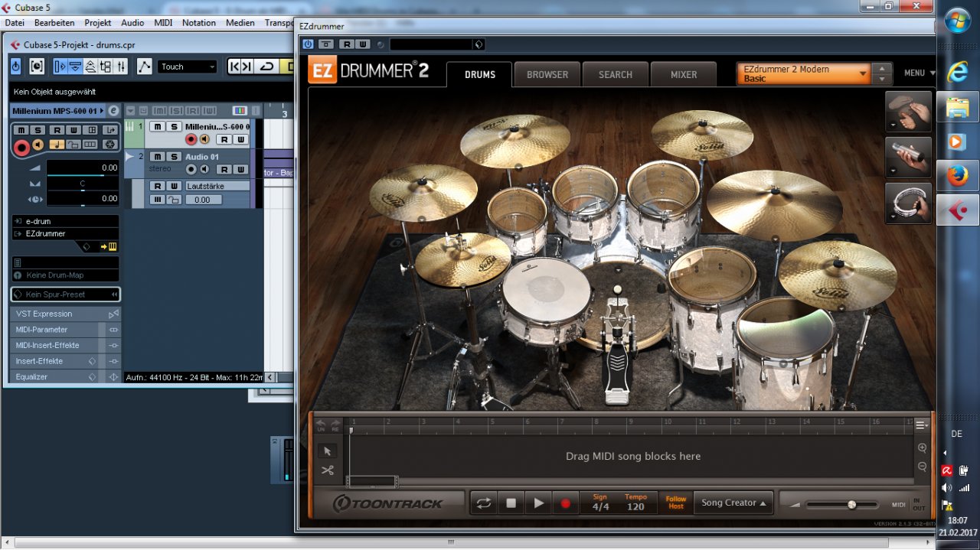Open the Kein Spur-Preset selector

point(65,295)
